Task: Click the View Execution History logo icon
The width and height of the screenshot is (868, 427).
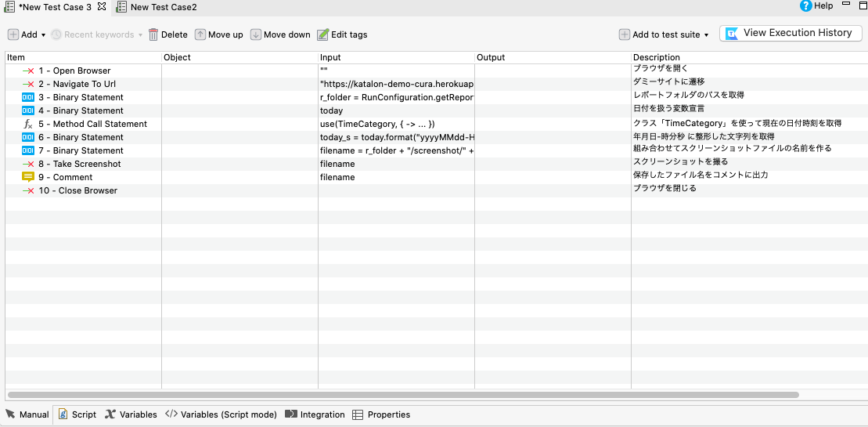Action: [x=733, y=33]
